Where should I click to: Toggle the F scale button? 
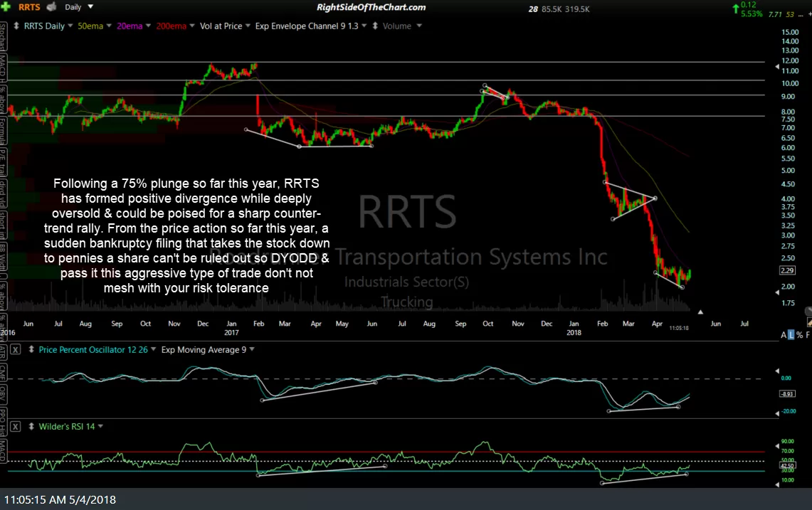[x=808, y=335]
